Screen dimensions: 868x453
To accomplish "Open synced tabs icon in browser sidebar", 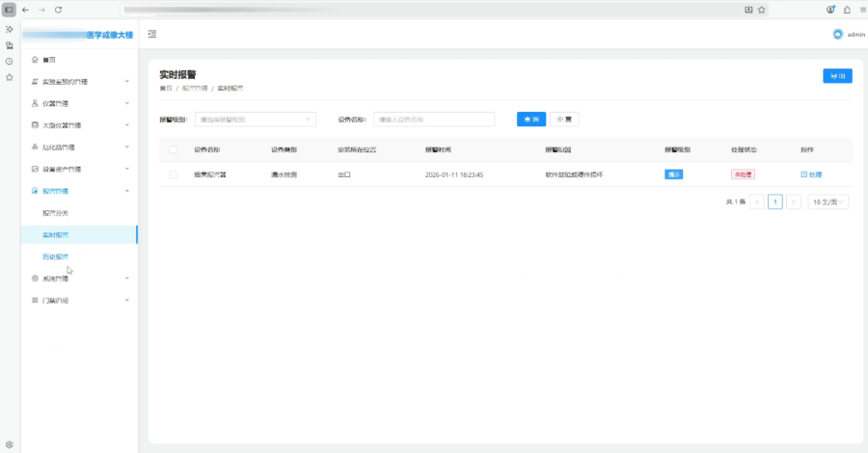I will 9,45.
